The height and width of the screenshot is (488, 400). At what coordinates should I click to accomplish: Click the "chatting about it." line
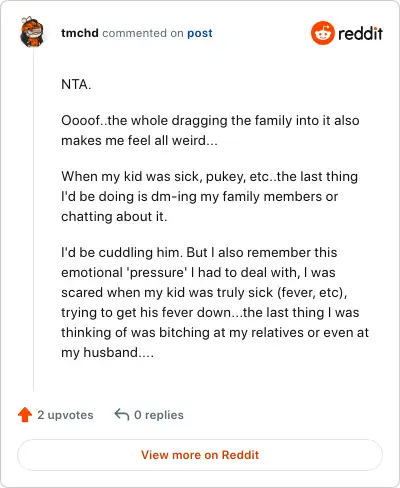pyautogui.click(x=114, y=217)
